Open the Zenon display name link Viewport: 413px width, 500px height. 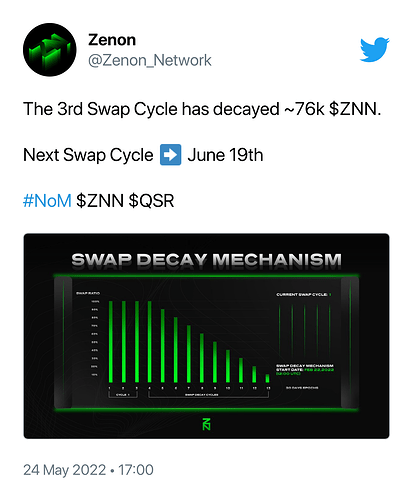[x=112, y=40]
